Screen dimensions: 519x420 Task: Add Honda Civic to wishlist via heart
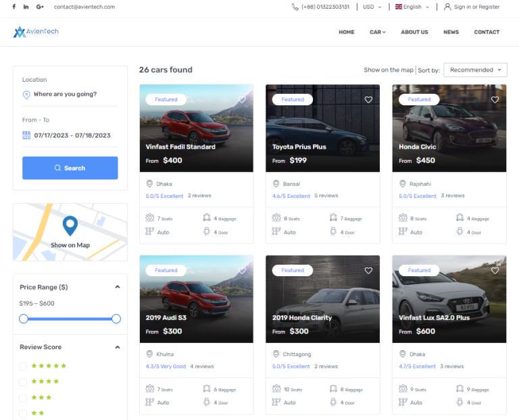(495, 100)
